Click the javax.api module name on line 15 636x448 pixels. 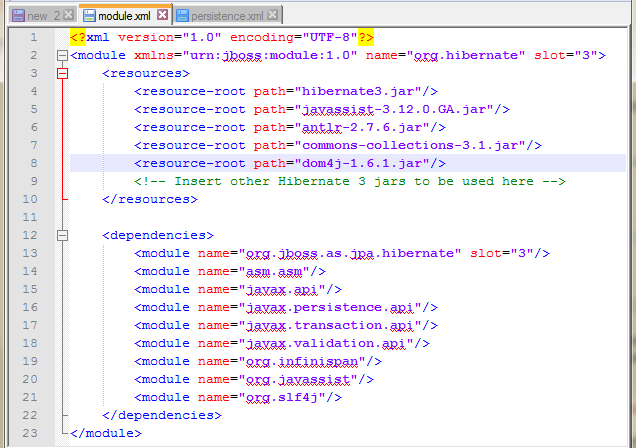point(282,289)
